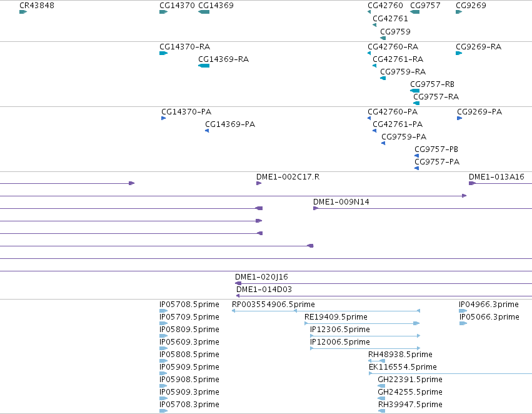Click EST IP05609.3prime
Viewport: 532px width, 414px height.
coord(189,342)
